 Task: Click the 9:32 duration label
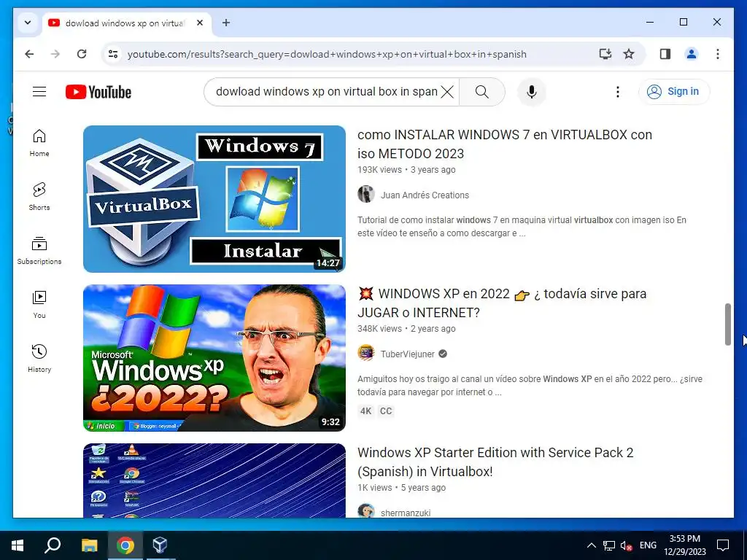(330, 422)
